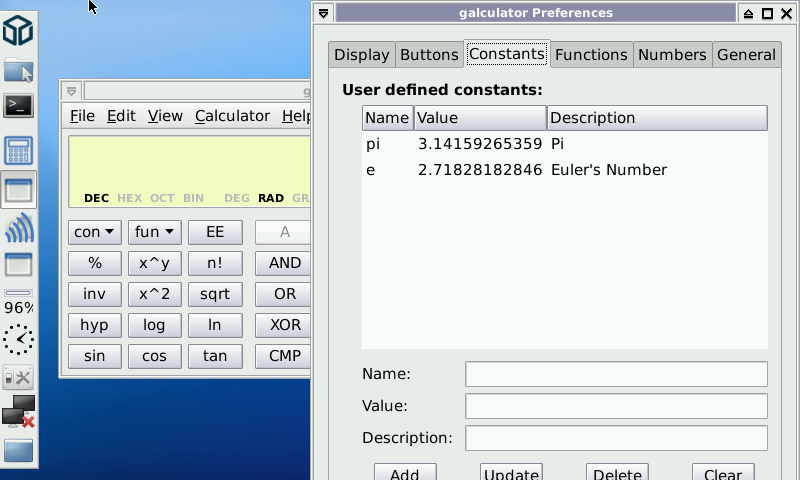Screen dimensions: 800x480
Task: Go to the General tab
Action: [x=746, y=55]
